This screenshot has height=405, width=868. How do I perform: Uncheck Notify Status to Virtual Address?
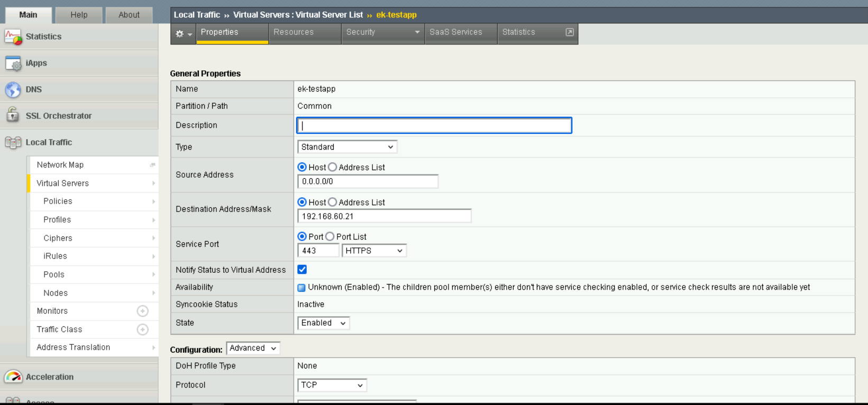point(302,270)
